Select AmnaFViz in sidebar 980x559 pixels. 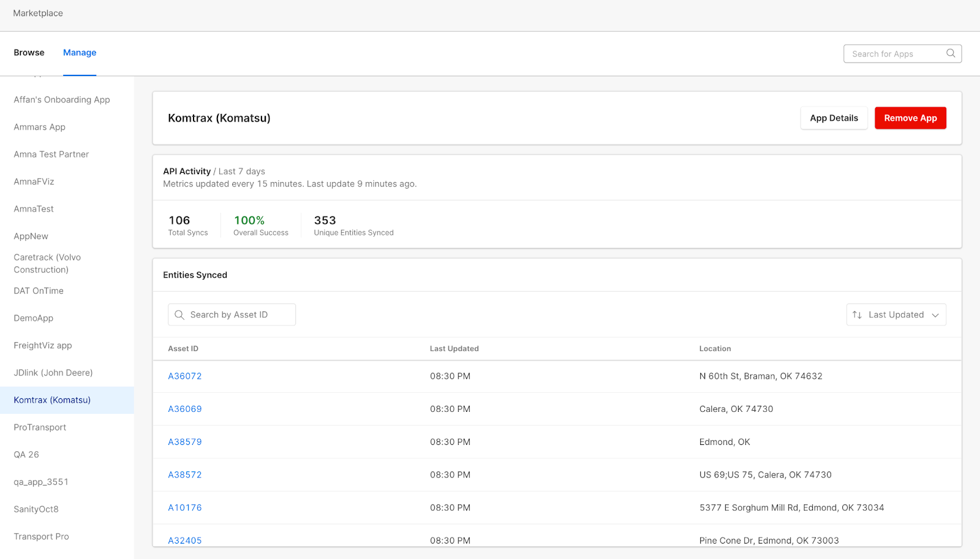click(34, 181)
